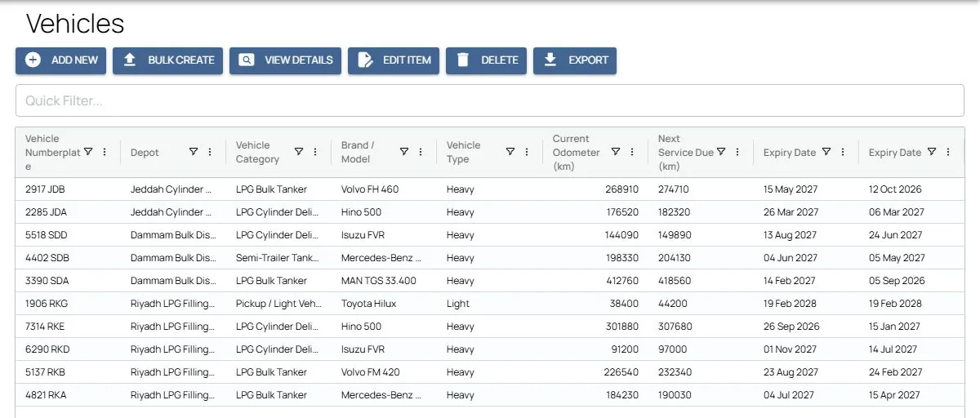Select the numberplate cell 2285 JDA

(x=45, y=212)
